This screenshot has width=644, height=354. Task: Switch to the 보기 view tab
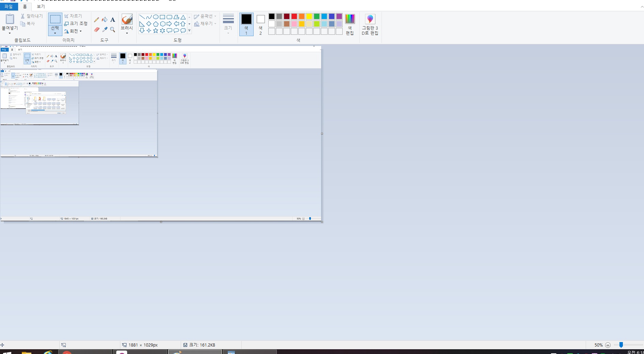coord(41,6)
